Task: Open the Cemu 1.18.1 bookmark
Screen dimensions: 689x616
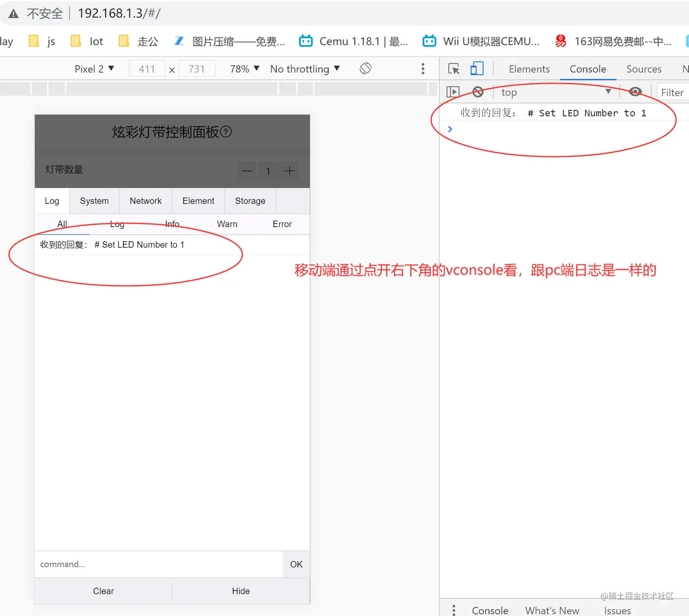Action: point(353,41)
